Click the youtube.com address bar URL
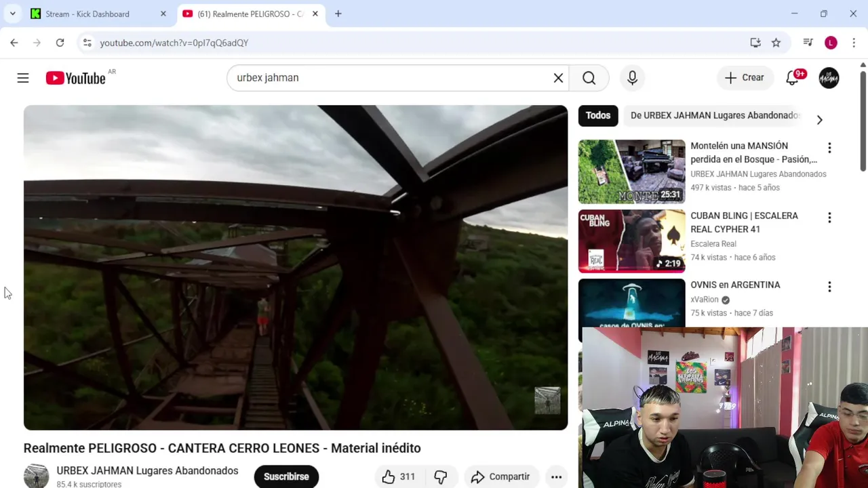This screenshot has width=868, height=488. pos(174,43)
